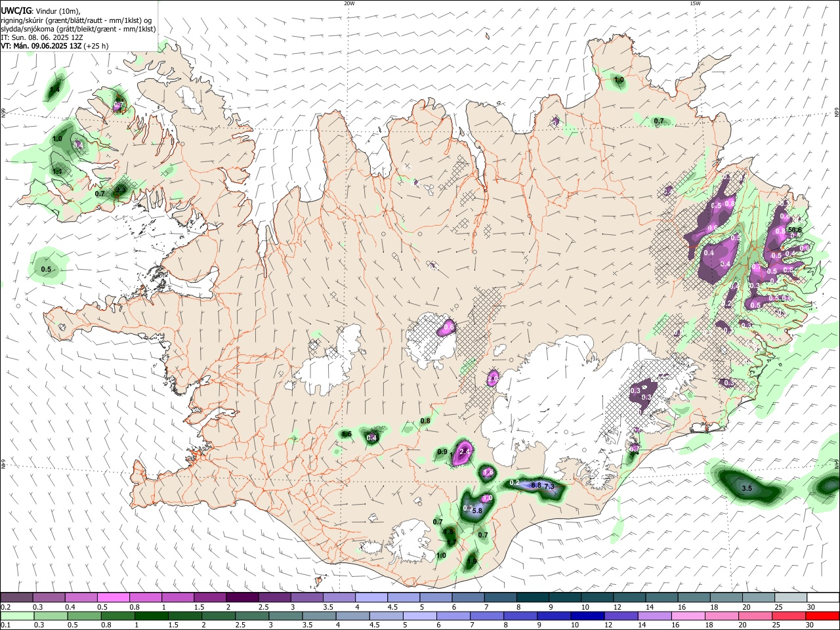Click the '0.9' value beside the 2.4 cell
840x630 pixels.
(442, 451)
